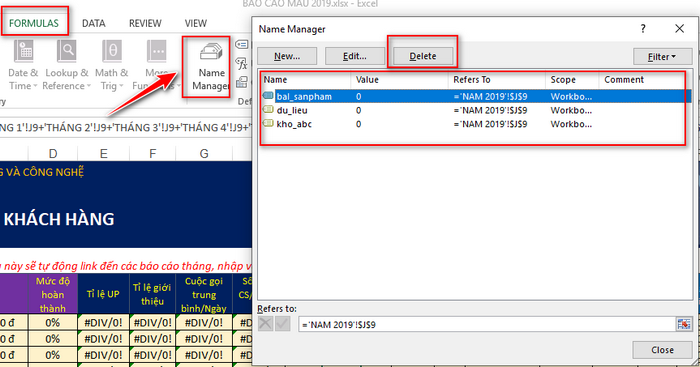Image resolution: width=700 pixels, height=367 pixels.
Task: Click the formula bar text
Action: [x=126, y=128]
